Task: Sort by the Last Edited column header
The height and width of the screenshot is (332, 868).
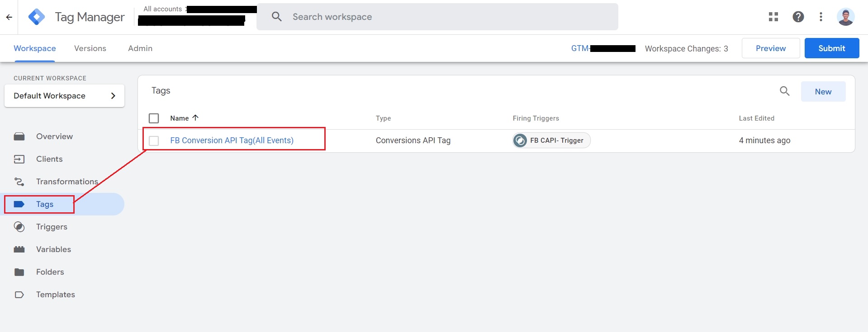Action: (757, 118)
